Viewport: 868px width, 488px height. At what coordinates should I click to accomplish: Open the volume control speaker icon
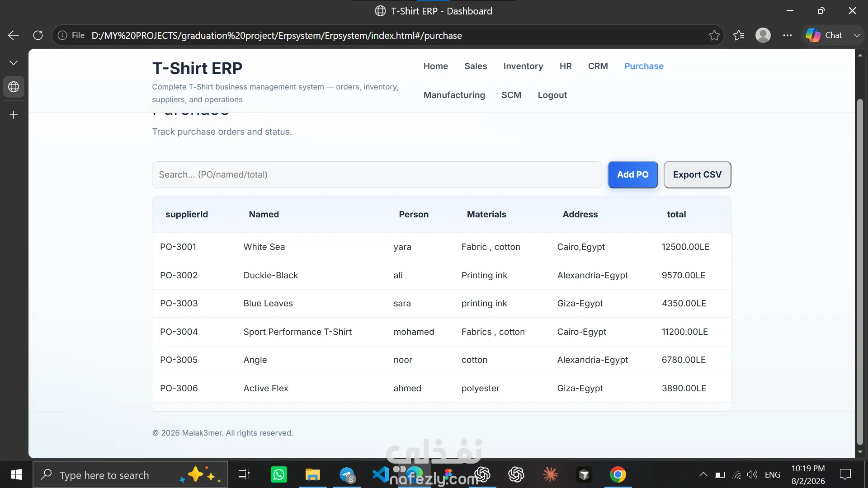[x=752, y=474]
